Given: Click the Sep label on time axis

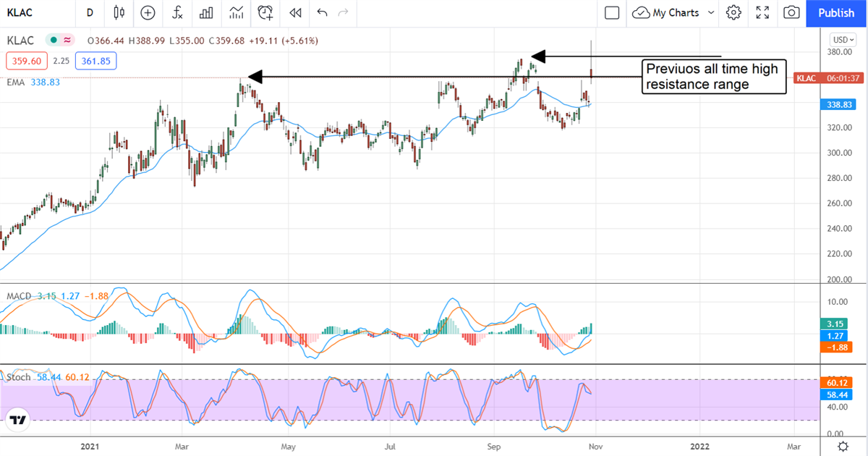Looking at the screenshot, I should coord(493,445).
